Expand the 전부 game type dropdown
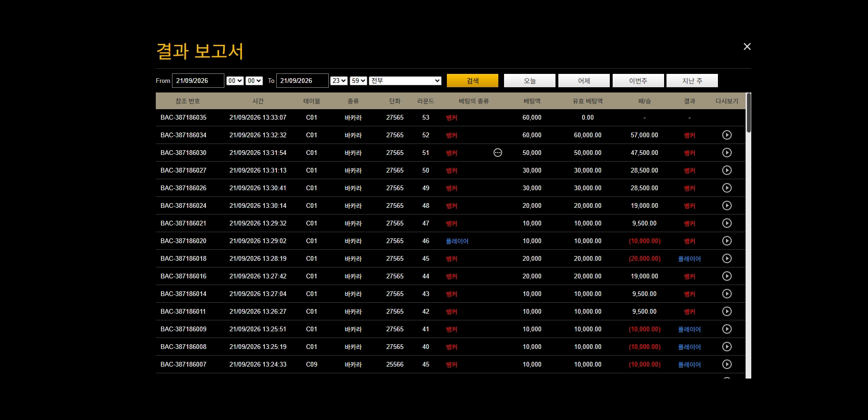 pos(405,81)
